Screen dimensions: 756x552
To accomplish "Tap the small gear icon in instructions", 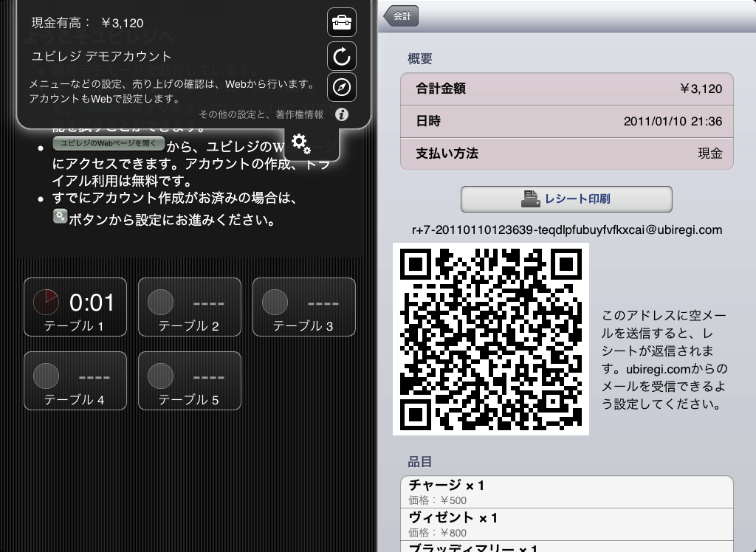I will coord(60,216).
